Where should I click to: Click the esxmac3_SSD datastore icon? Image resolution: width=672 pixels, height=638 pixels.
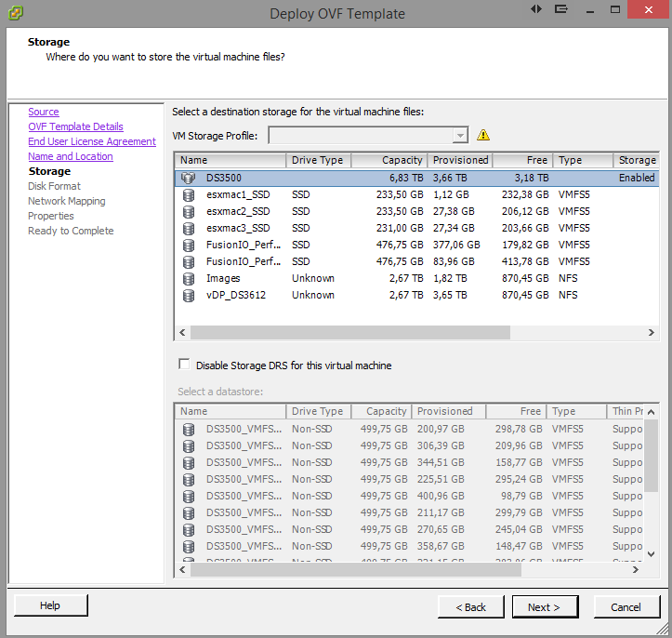(x=189, y=228)
